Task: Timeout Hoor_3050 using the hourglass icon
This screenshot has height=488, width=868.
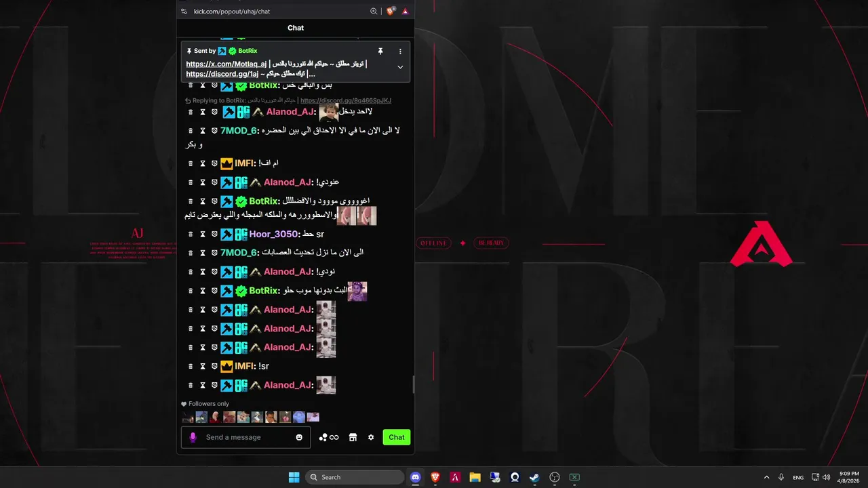Action: tap(202, 235)
